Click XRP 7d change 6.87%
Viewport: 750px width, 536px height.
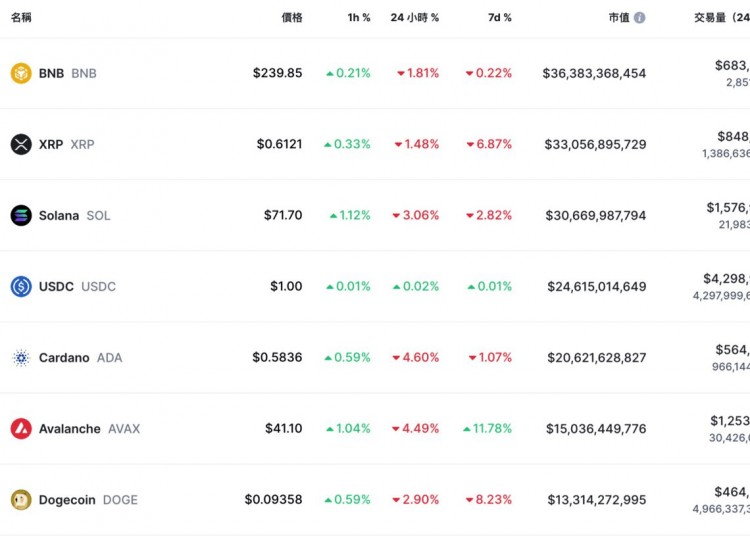[489, 144]
